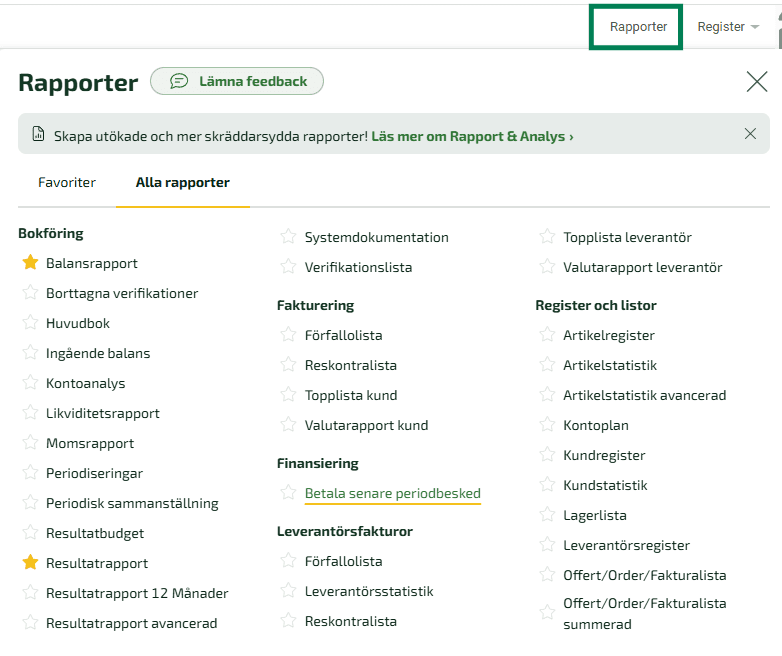Click star beside Resultatrapport avancerad
The image size is (782, 656).
[30, 623]
